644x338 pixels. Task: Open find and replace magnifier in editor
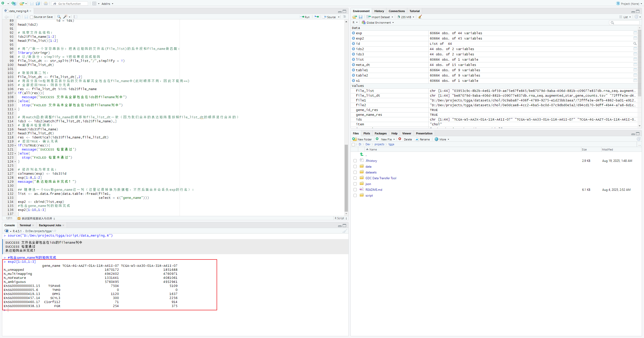[59, 17]
